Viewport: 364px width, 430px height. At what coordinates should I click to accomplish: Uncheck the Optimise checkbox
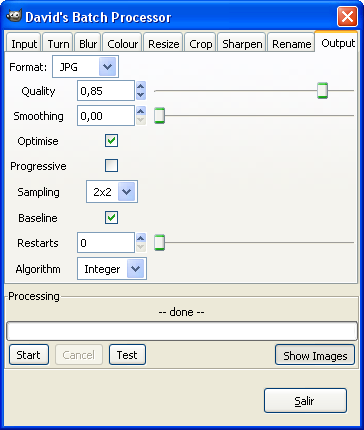pos(111,141)
